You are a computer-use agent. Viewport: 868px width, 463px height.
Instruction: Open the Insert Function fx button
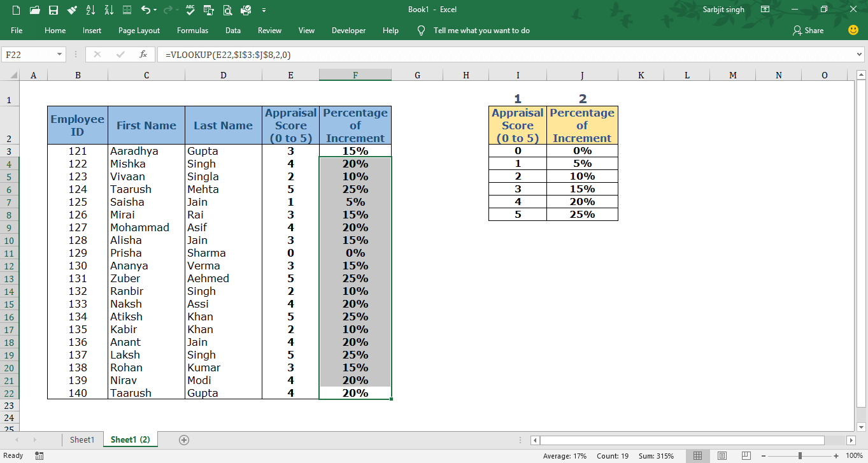(x=143, y=55)
